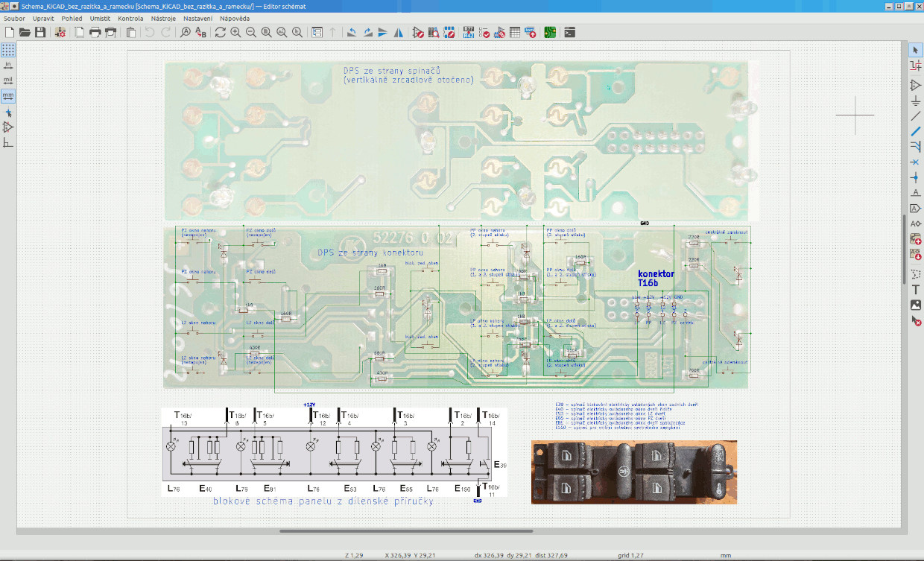Click the Add Power Port tool
Screen dimensions: 924x561
(x=916, y=101)
